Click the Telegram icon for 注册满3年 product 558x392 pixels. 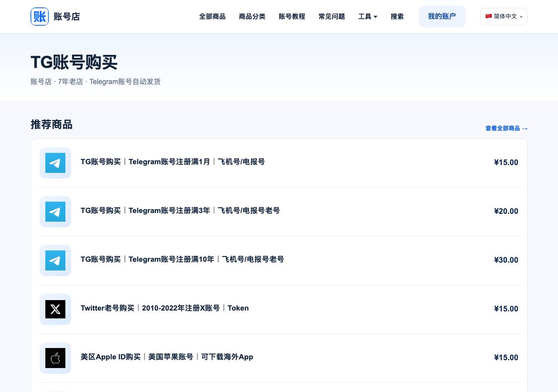[55, 212]
